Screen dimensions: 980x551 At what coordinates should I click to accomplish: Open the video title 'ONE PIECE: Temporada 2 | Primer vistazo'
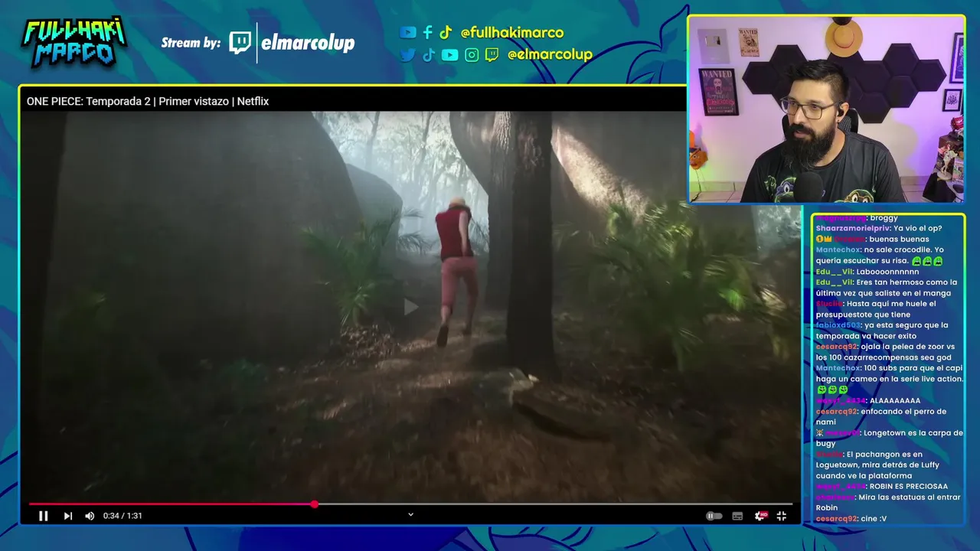point(148,101)
